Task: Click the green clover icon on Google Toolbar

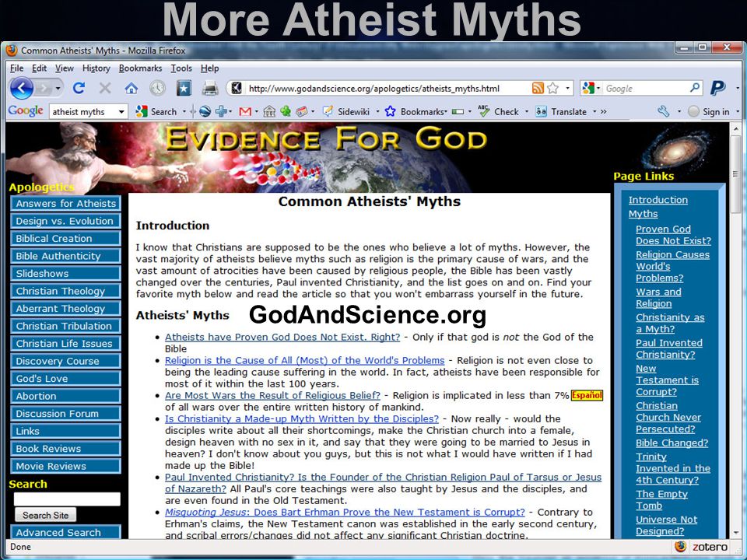Action: tap(286, 111)
